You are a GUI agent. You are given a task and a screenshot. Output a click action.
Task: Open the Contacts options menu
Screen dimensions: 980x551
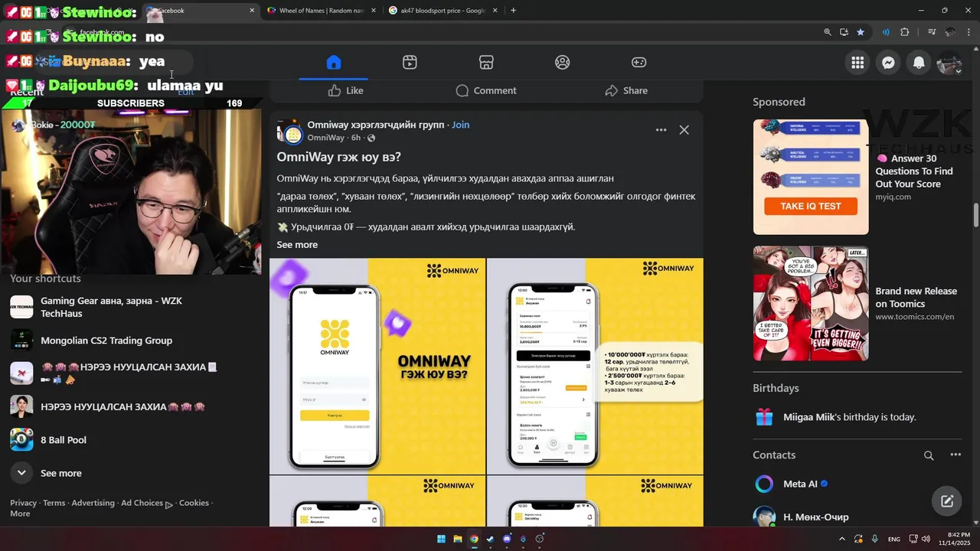coord(955,455)
